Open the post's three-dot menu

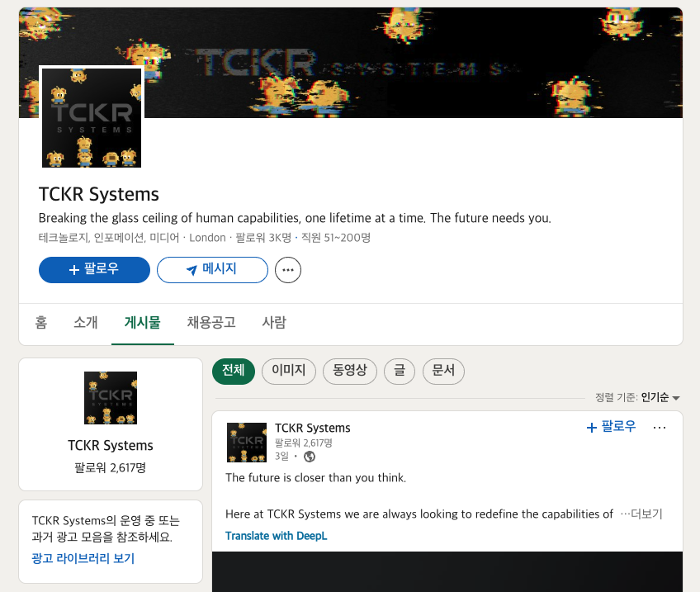660,428
